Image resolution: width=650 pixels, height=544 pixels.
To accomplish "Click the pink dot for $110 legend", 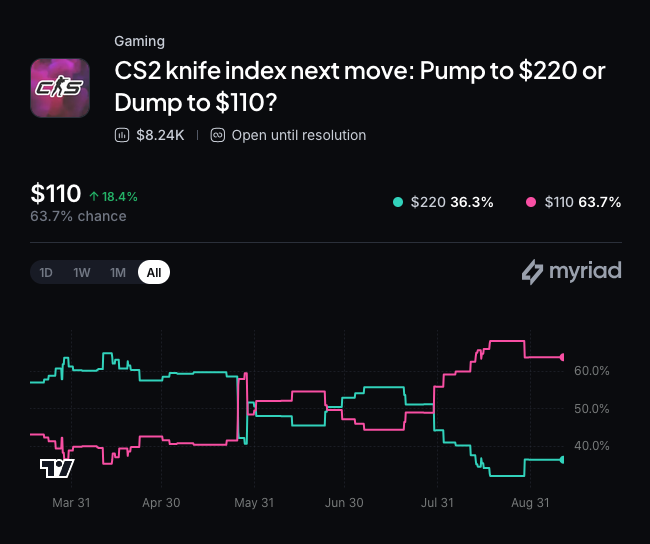I will 531,202.
